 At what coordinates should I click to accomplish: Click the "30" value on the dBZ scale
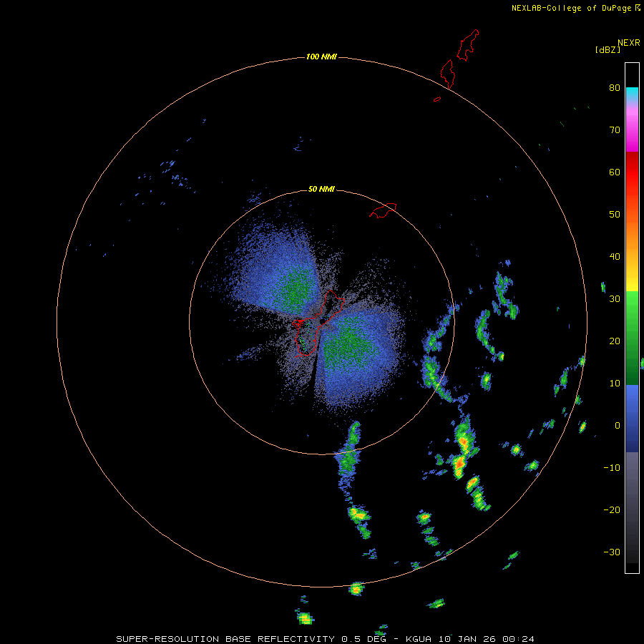point(615,298)
